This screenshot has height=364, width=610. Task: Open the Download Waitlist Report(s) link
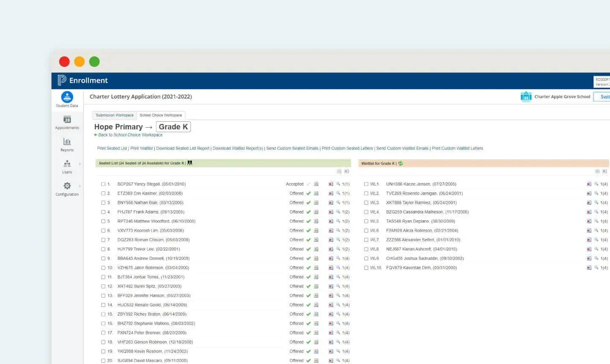pyautogui.click(x=237, y=148)
